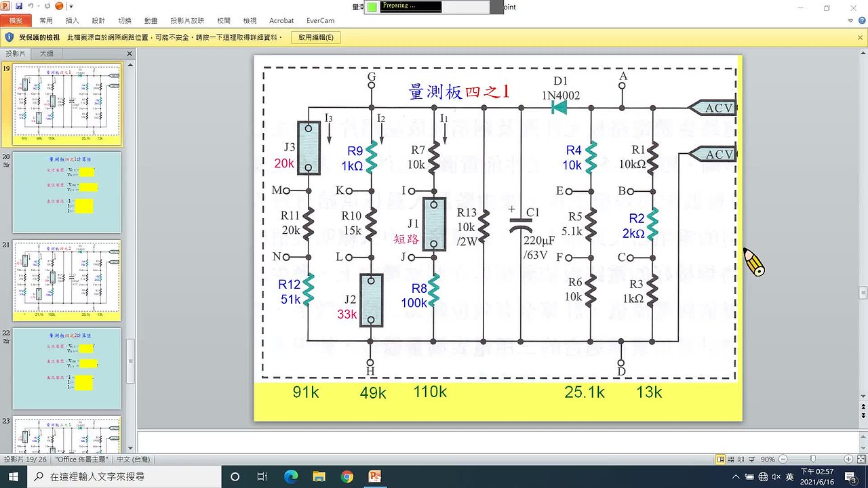The width and height of the screenshot is (868, 488).
Task: Click the Redo/repeat icon in the title bar
Action: tap(46, 6)
